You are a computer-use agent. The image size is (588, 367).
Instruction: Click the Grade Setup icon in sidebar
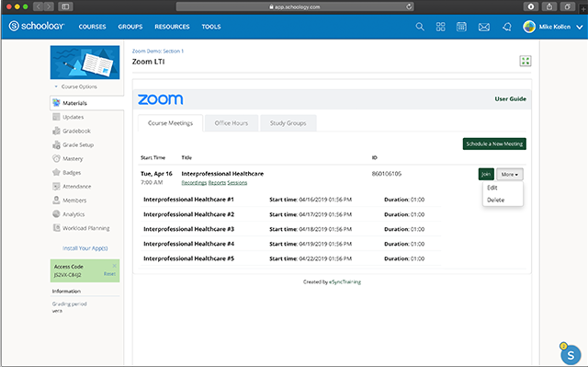(x=56, y=144)
